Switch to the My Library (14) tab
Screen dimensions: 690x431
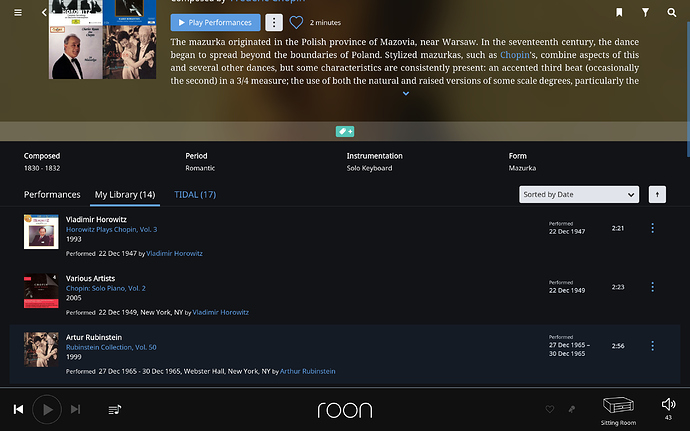[125, 195]
